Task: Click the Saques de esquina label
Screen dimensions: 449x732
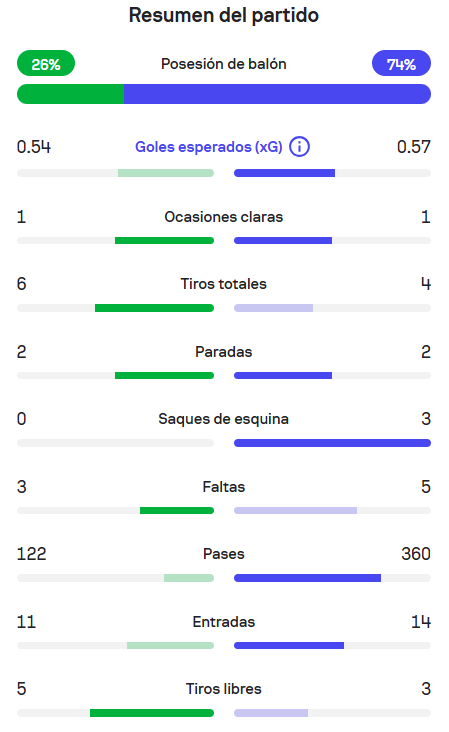Action: click(224, 419)
